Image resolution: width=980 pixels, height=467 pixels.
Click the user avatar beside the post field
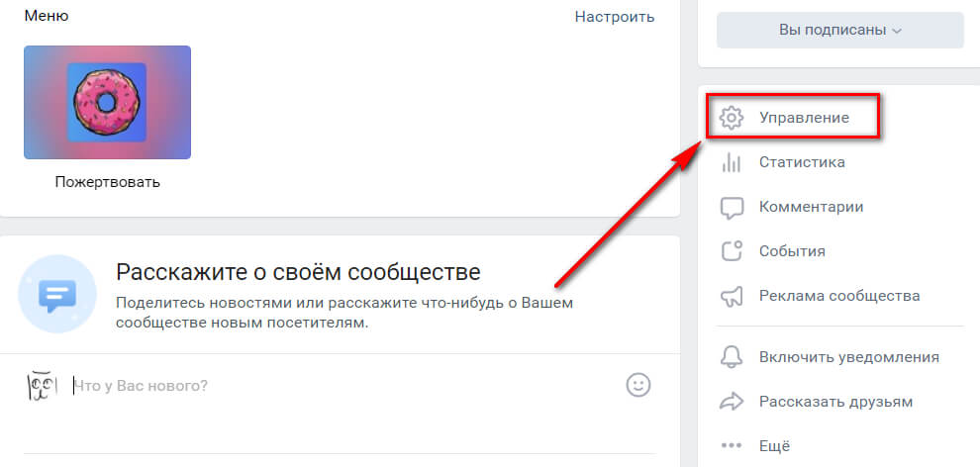pos(42,387)
